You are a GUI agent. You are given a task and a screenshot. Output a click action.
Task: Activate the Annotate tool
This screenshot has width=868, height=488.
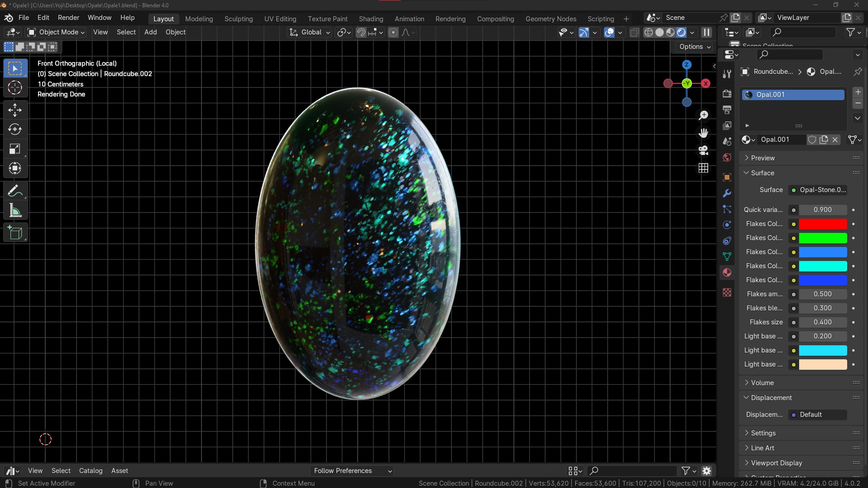tap(15, 191)
